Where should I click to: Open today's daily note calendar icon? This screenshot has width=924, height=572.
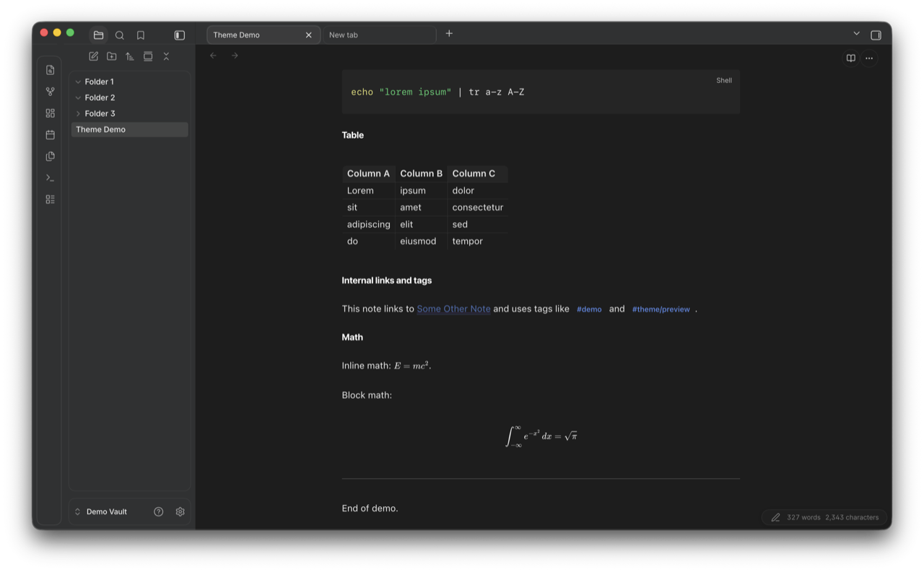50,135
